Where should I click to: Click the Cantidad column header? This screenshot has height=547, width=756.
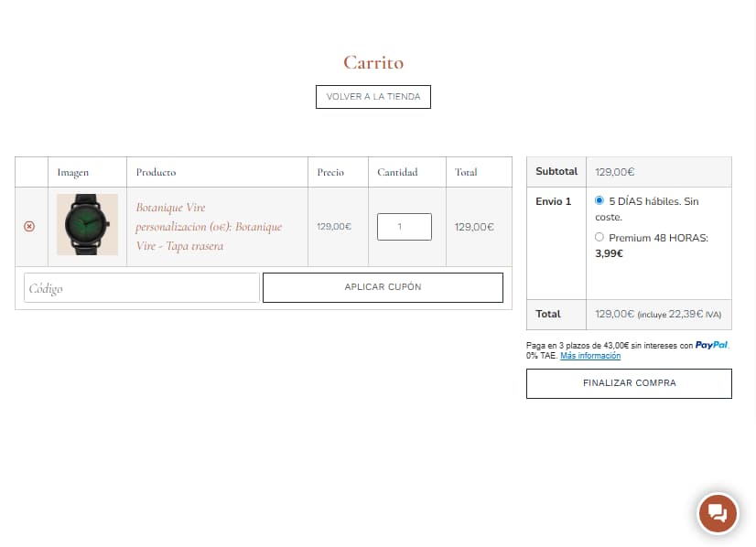[397, 172]
